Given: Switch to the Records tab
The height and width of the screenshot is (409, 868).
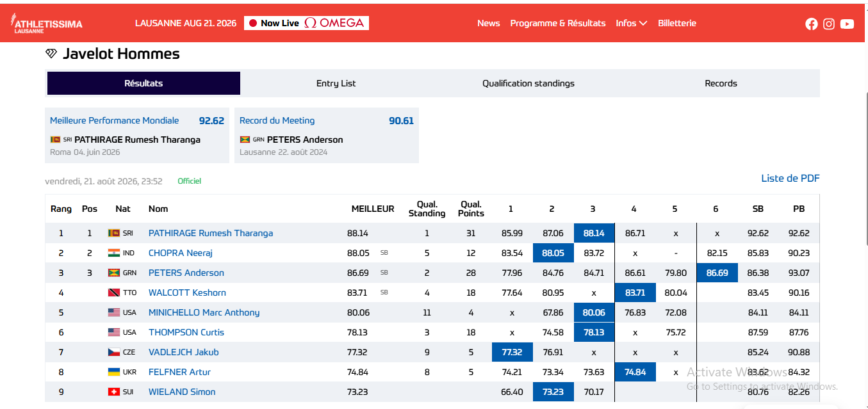Looking at the screenshot, I should point(721,83).
